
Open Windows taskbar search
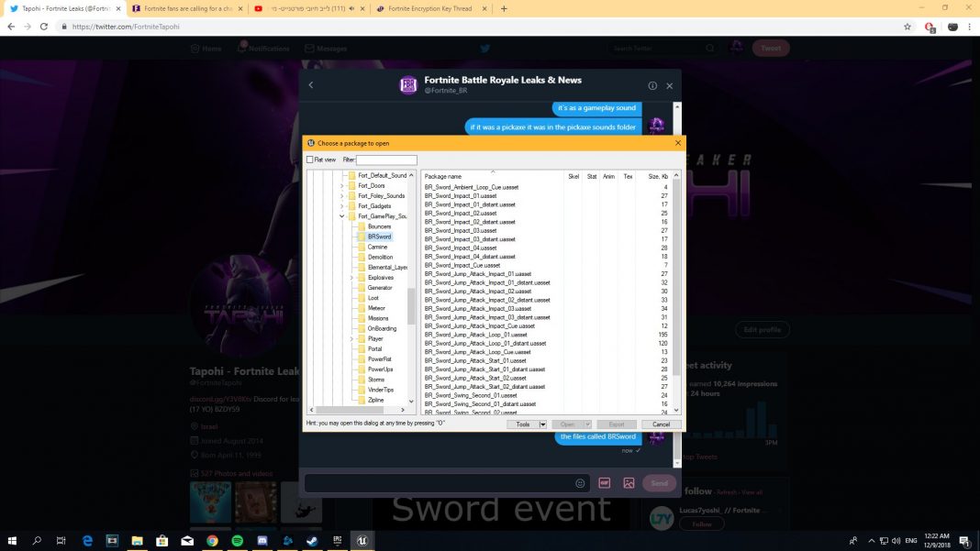tap(37, 541)
